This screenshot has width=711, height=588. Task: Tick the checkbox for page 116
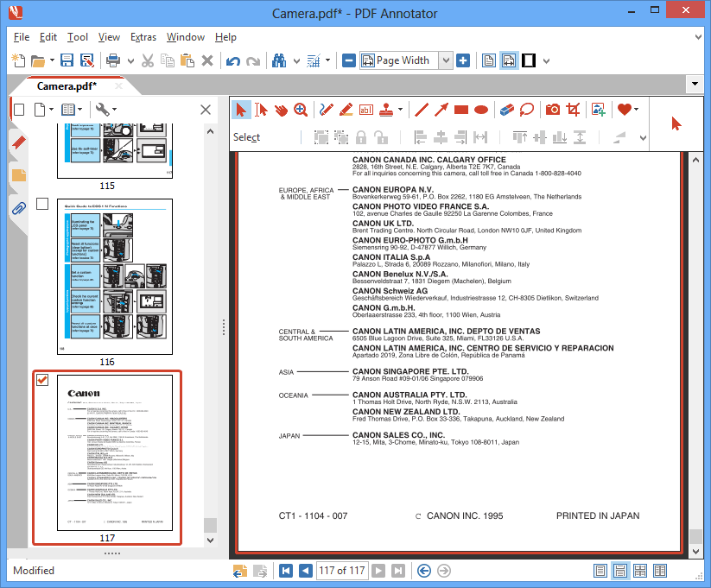[x=42, y=204]
